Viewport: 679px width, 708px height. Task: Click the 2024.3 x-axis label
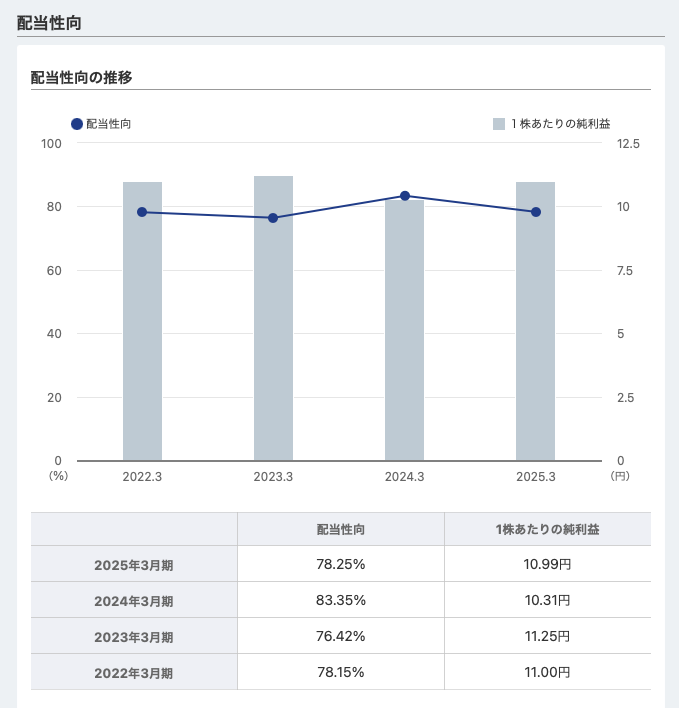[405, 476]
